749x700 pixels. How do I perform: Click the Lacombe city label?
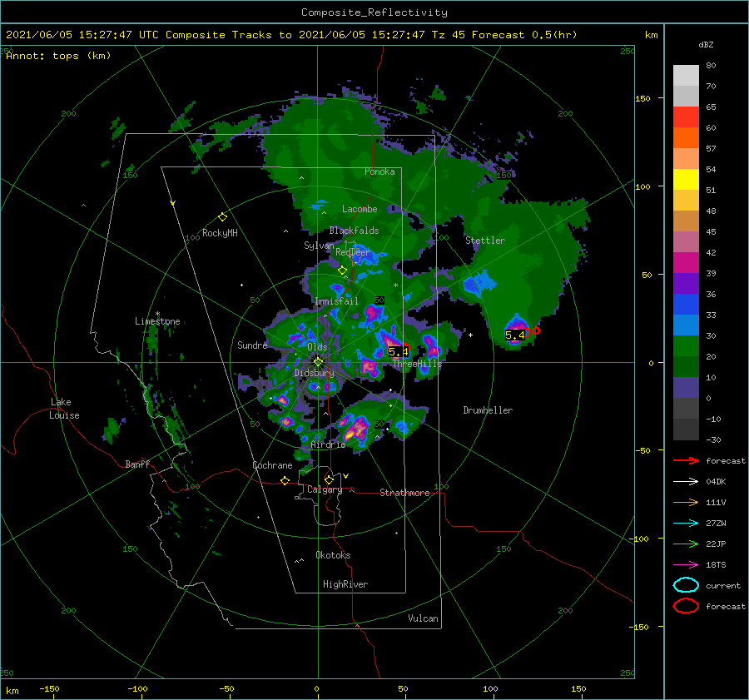[x=360, y=209]
